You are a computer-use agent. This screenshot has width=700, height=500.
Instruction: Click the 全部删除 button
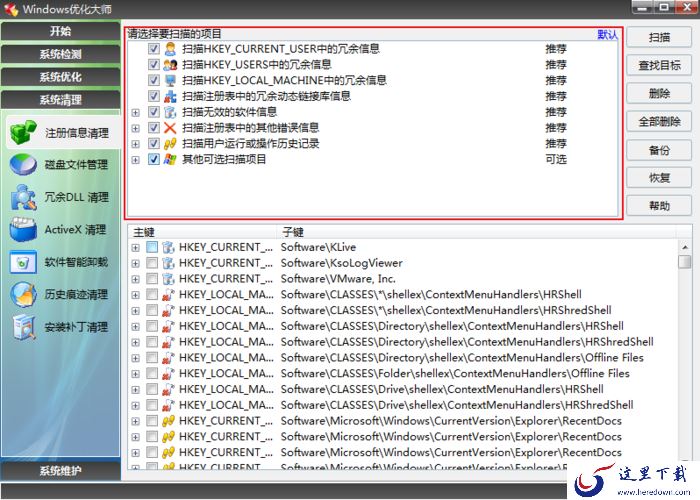659,121
